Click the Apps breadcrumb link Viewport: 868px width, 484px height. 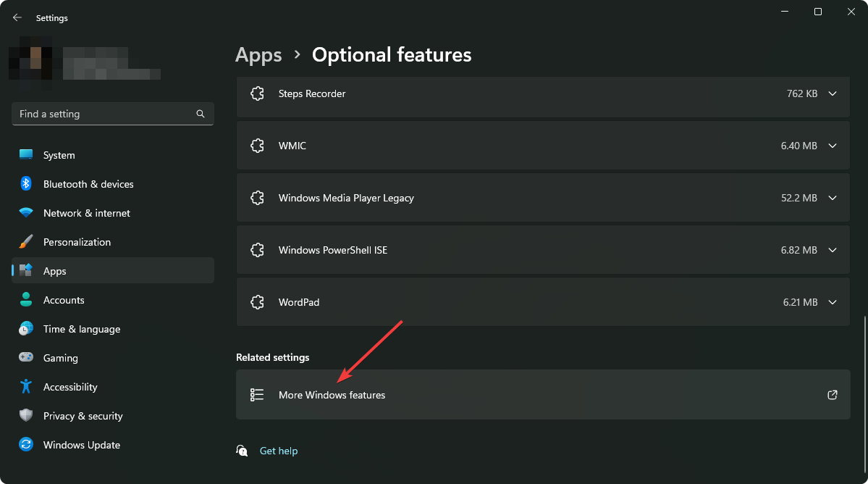coord(258,55)
